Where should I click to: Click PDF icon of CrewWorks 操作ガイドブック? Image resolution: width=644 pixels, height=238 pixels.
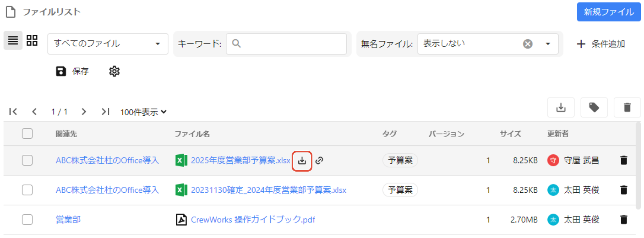pyautogui.click(x=181, y=220)
